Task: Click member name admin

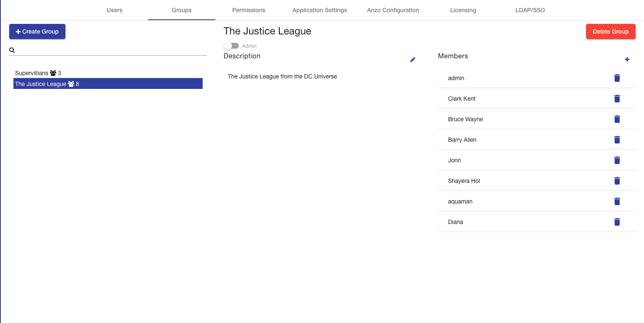Action: [456, 78]
